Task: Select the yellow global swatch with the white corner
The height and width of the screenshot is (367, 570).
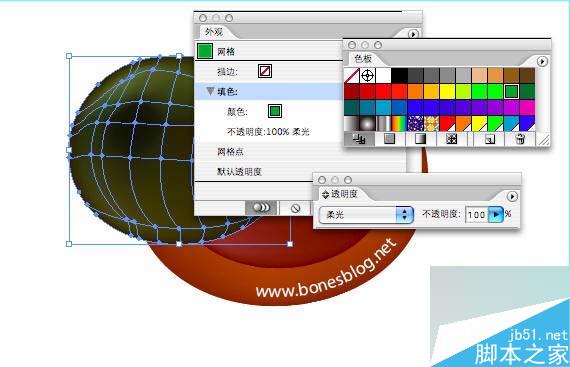Action: pos(479,124)
